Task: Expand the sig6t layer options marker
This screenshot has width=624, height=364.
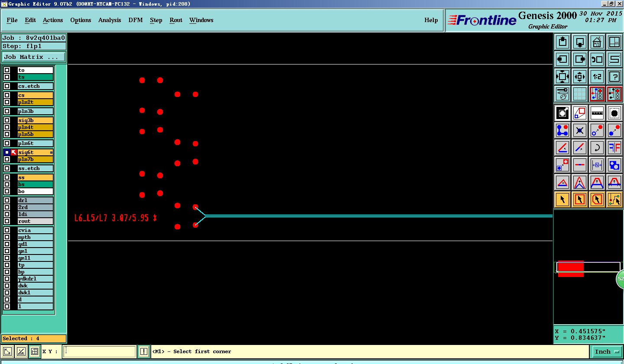Action: coord(51,152)
